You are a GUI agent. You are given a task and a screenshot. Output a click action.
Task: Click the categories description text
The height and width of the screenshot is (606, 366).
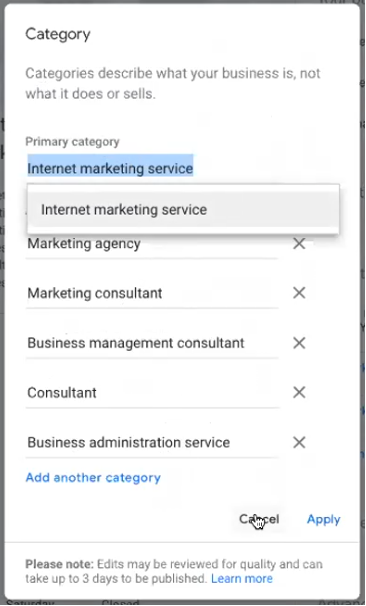[173, 83]
